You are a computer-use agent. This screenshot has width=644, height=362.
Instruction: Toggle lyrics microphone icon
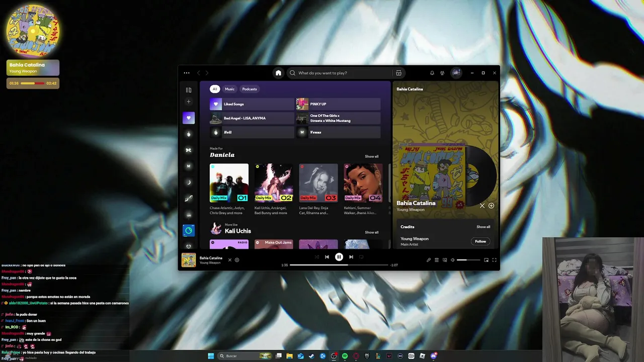click(429, 260)
